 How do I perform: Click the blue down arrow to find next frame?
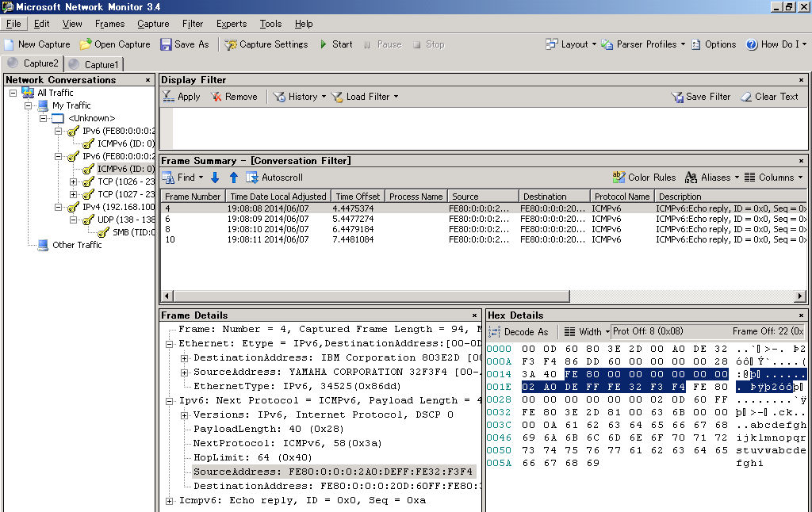[215, 178]
